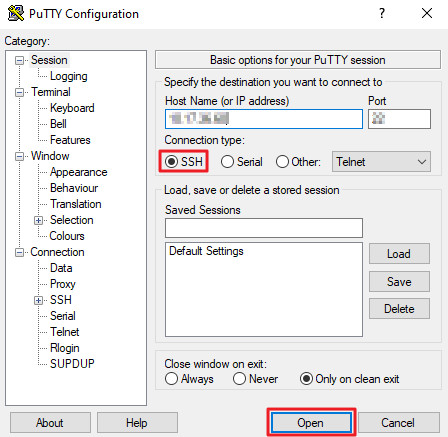
Task: Click the Save session button
Action: (x=399, y=282)
